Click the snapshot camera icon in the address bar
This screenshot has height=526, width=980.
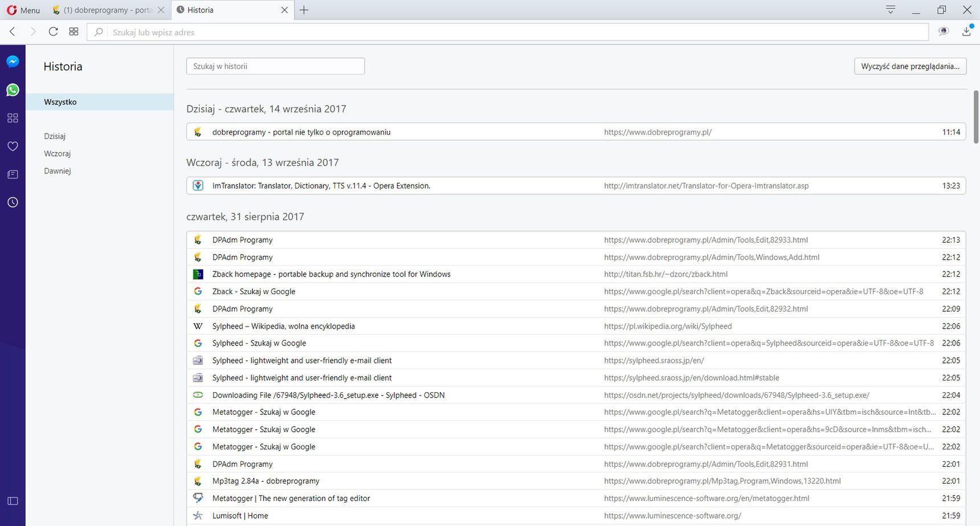944,32
